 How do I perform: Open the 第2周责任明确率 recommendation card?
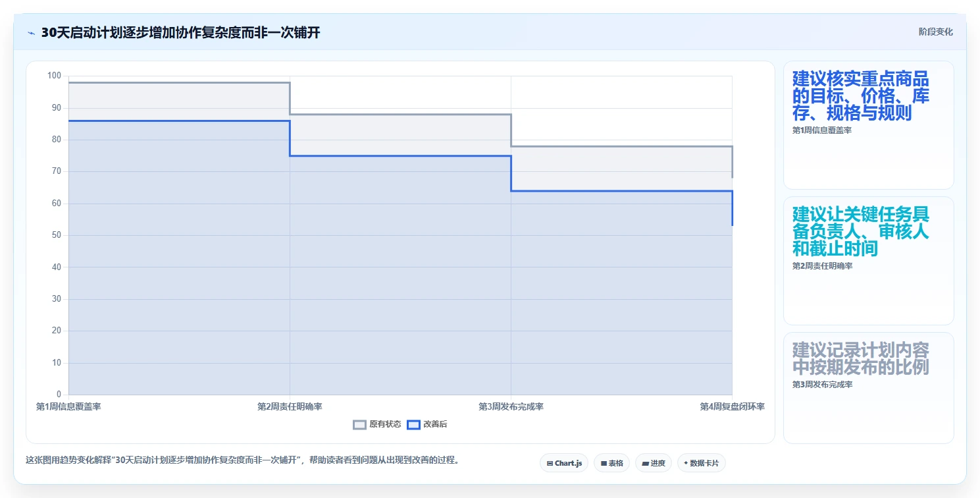[x=868, y=261]
